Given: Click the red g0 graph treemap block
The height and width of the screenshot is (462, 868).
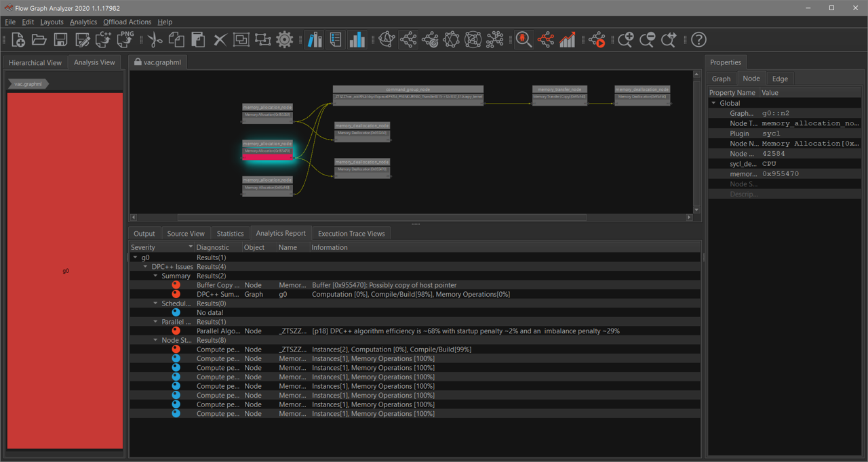Looking at the screenshot, I should point(65,271).
